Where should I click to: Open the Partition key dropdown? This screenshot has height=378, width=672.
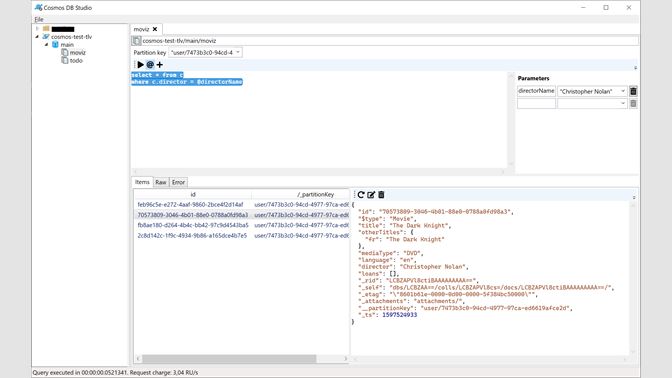point(238,52)
